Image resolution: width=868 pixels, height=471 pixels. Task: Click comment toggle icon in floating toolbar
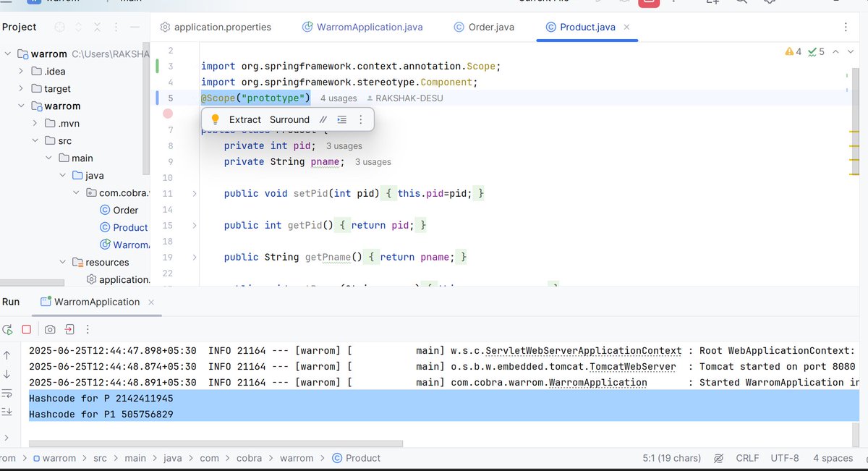pos(323,119)
